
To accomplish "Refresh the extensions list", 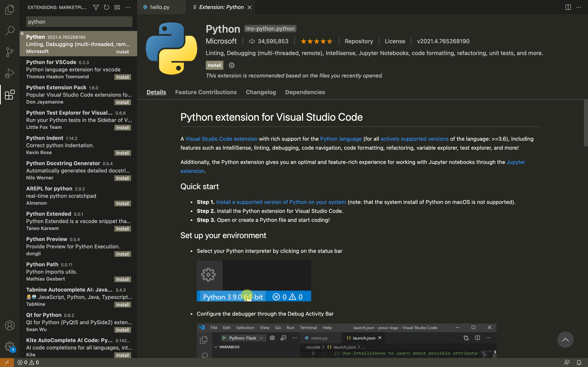I will point(106,7).
